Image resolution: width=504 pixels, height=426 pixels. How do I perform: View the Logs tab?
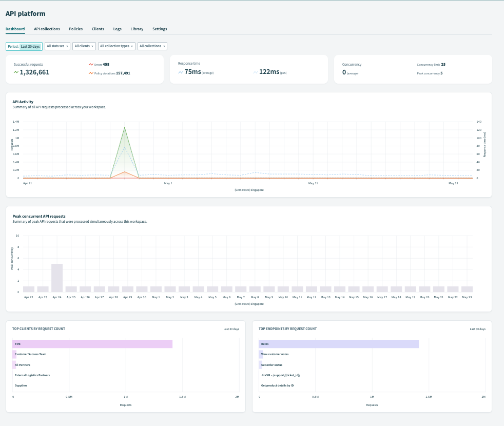click(x=117, y=29)
